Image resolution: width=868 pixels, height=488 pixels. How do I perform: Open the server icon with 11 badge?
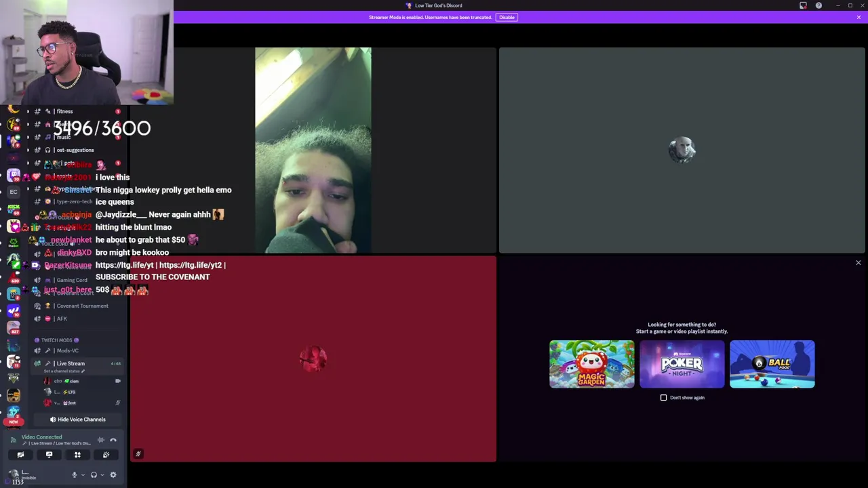14,361
